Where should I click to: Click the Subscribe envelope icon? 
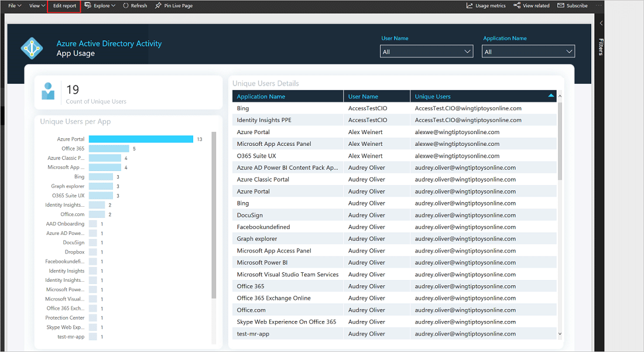pyautogui.click(x=561, y=5)
